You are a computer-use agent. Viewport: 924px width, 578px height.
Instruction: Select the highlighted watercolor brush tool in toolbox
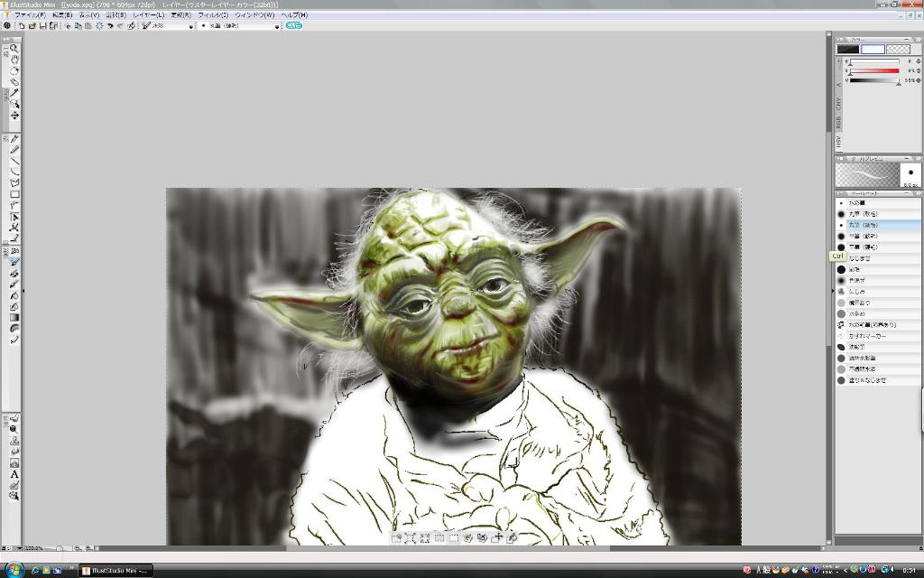click(x=14, y=262)
